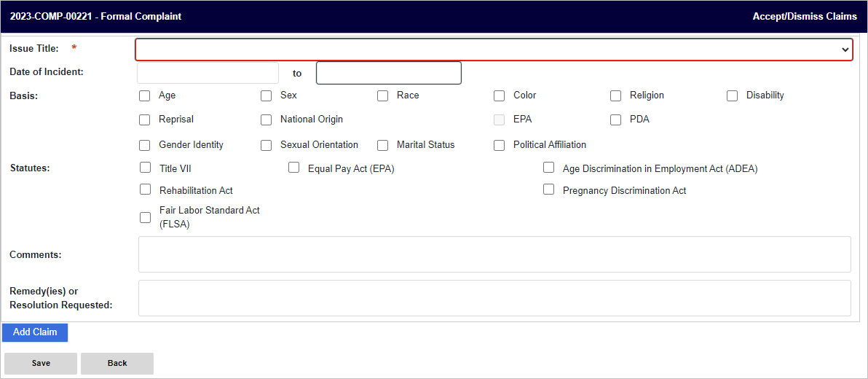
Task: Check the Age basis checkbox
Action: coord(144,96)
